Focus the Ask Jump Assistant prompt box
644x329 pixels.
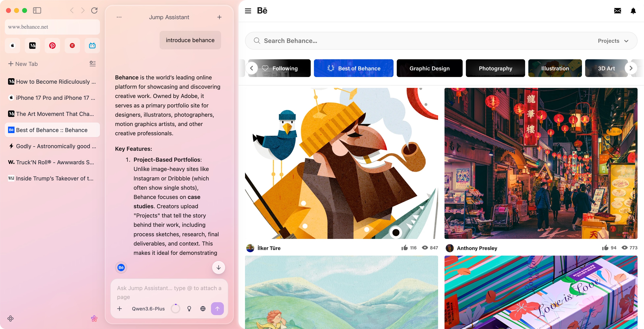[169, 292]
